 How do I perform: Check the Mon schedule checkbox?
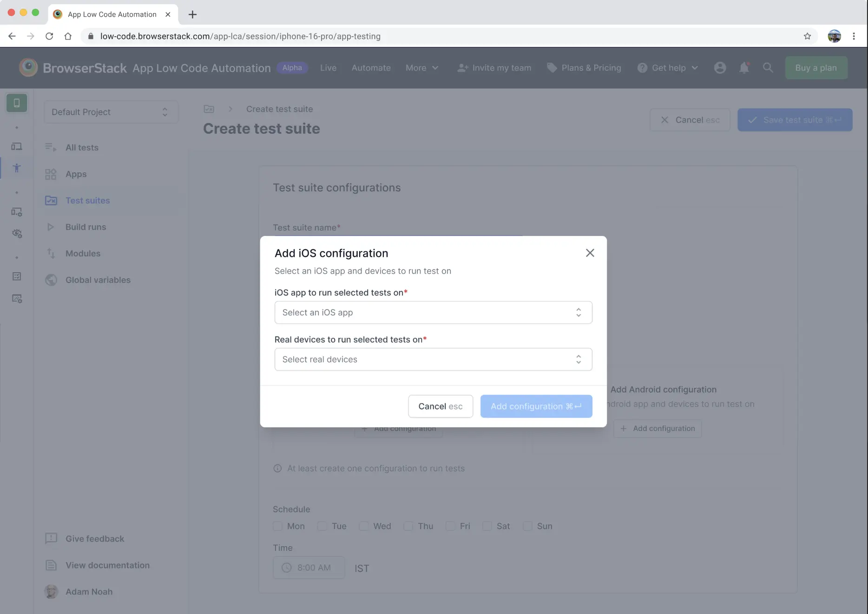pos(278,526)
